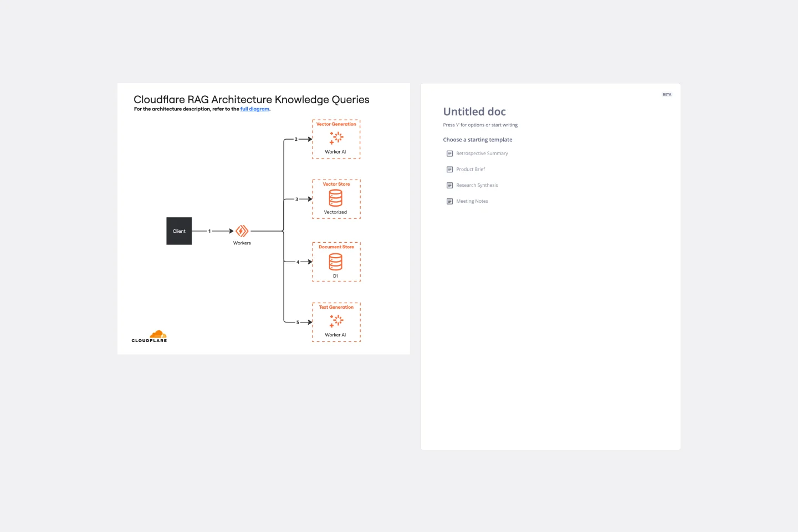
Task: Select Worker AI icon under Text Generation
Action: click(x=336, y=321)
